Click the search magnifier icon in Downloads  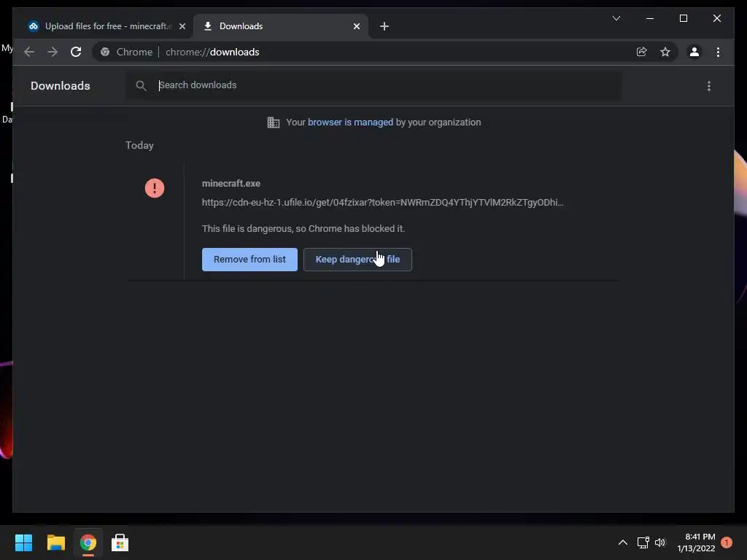pos(141,86)
